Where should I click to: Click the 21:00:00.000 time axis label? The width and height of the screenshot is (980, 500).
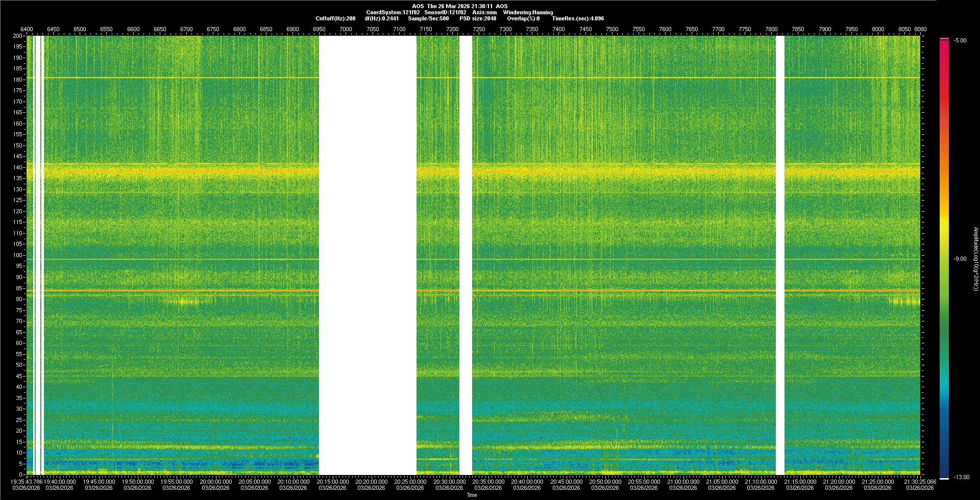(683, 482)
